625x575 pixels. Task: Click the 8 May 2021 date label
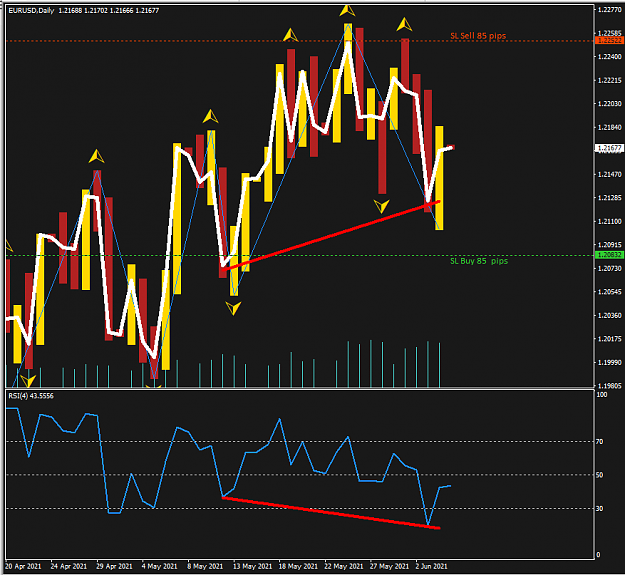205,566
